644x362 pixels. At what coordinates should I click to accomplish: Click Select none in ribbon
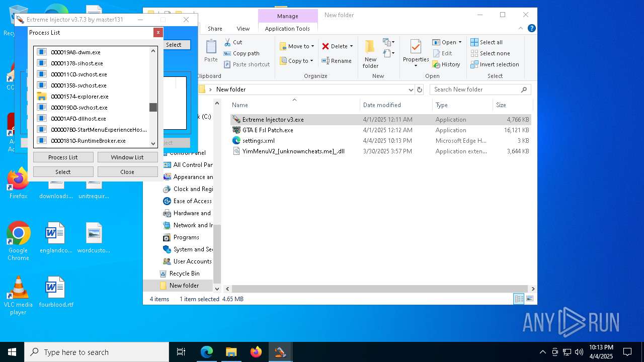[490, 53]
